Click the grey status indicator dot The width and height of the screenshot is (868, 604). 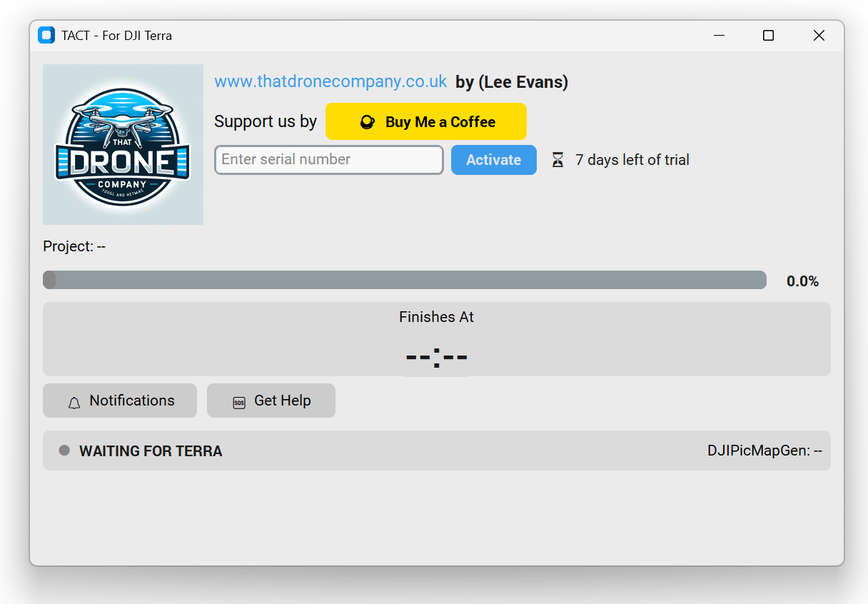tap(64, 451)
